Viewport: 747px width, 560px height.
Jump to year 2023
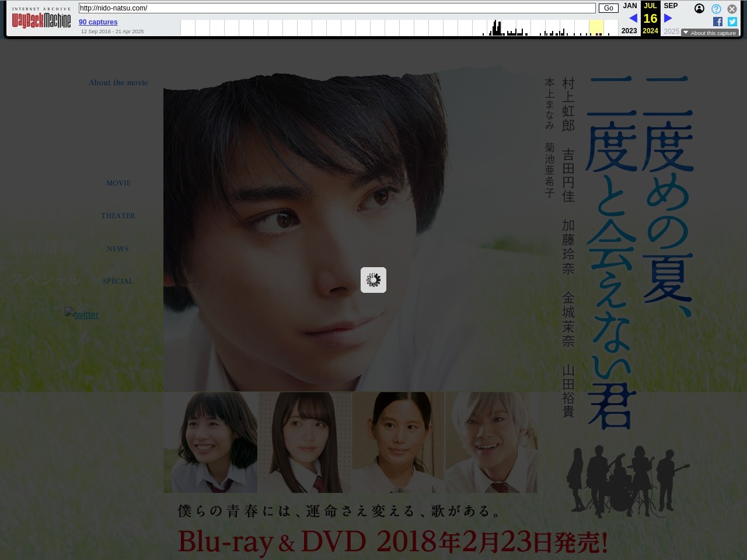click(629, 31)
